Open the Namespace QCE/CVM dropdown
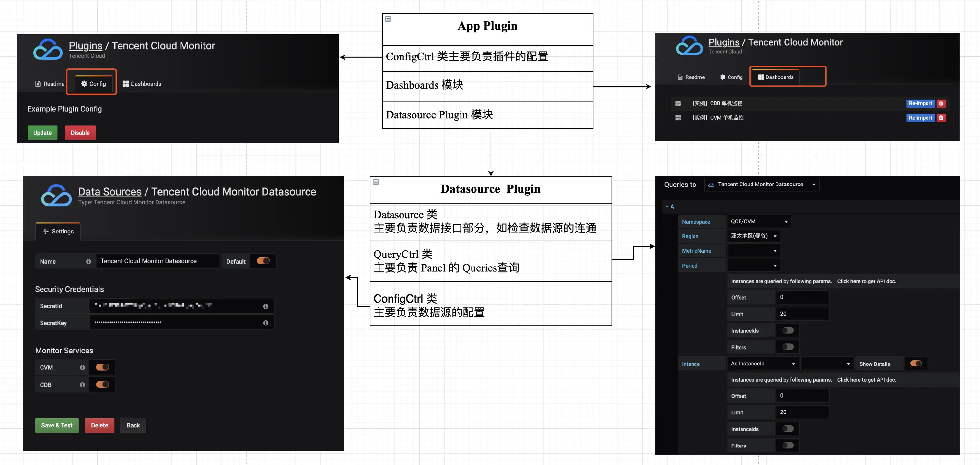 759,221
